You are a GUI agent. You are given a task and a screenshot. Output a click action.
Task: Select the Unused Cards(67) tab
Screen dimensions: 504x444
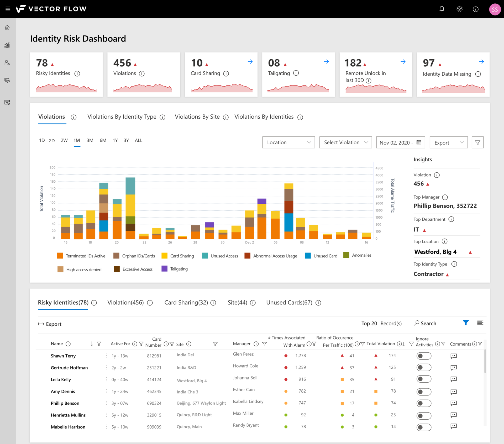coord(289,303)
